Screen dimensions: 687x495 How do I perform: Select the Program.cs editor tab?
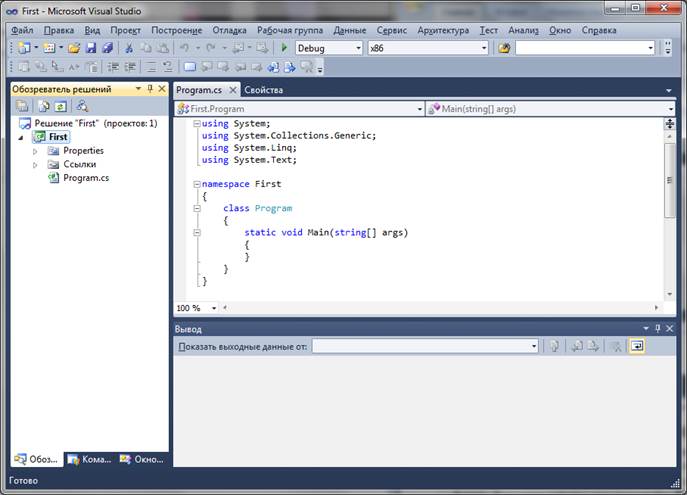(x=199, y=90)
